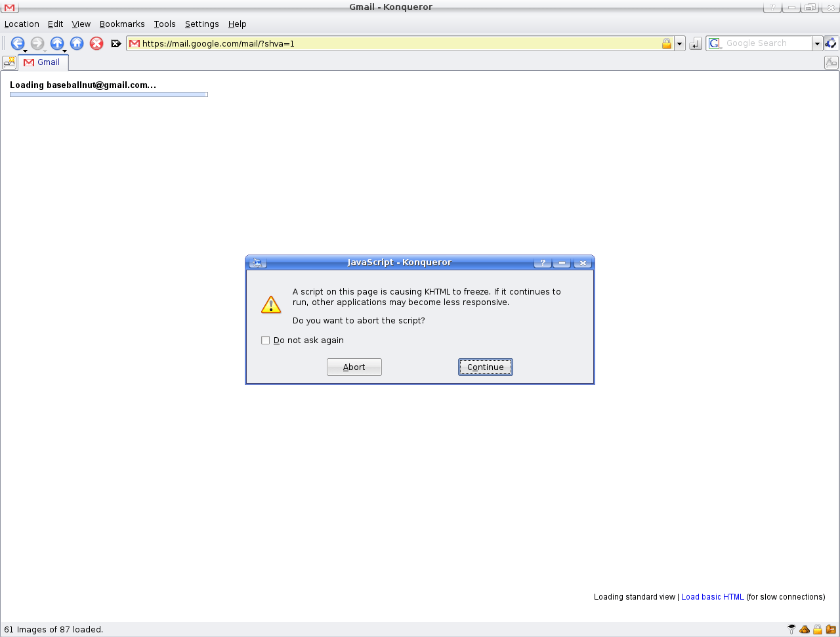Click the Google search engine selector icon
The width and height of the screenshot is (840, 637).
(715, 43)
